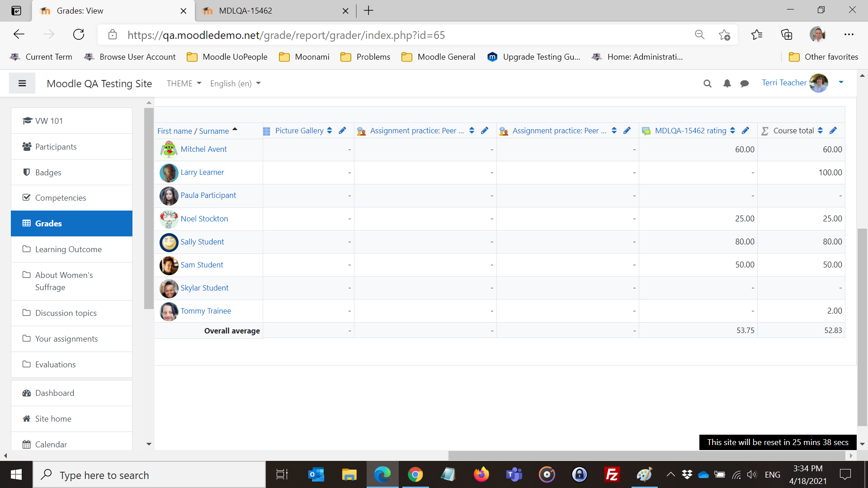
Task: Click the page vertical scrollbar
Action: click(x=862, y=327)
